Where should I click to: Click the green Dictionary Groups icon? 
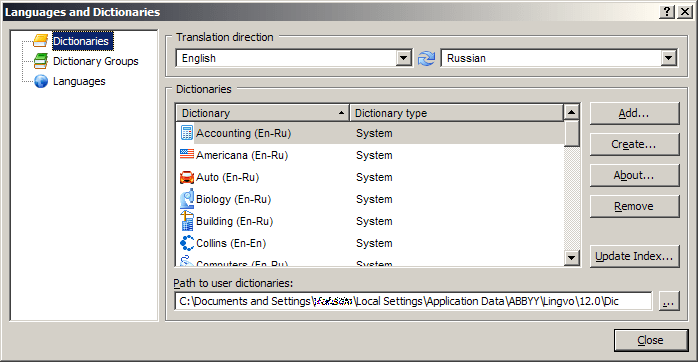pos(41,61)
